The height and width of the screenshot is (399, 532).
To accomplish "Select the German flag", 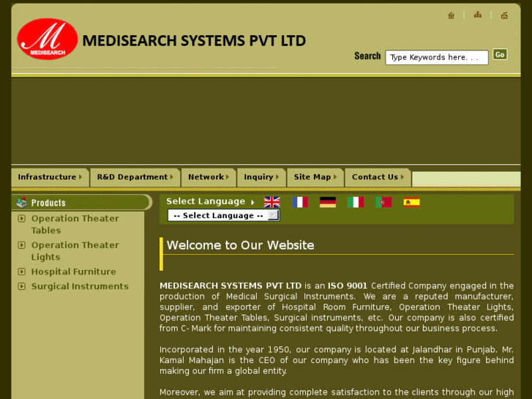I will coord(328,202).
